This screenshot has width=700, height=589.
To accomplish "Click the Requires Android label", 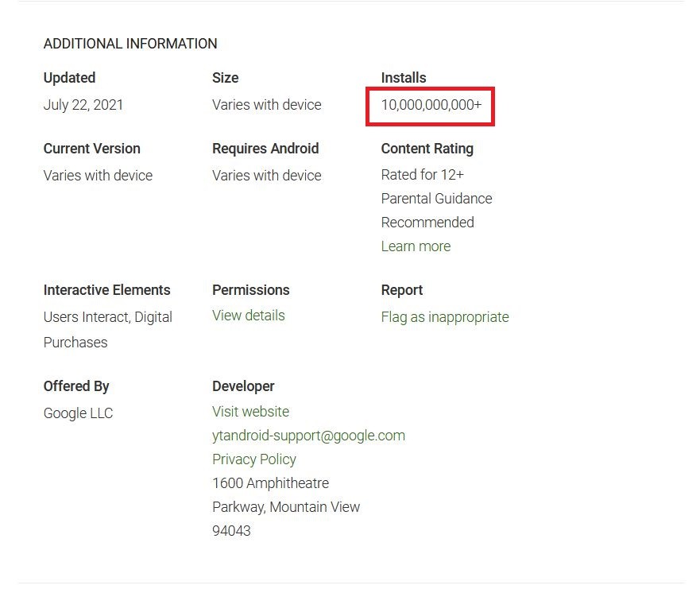I will [265, 149].
